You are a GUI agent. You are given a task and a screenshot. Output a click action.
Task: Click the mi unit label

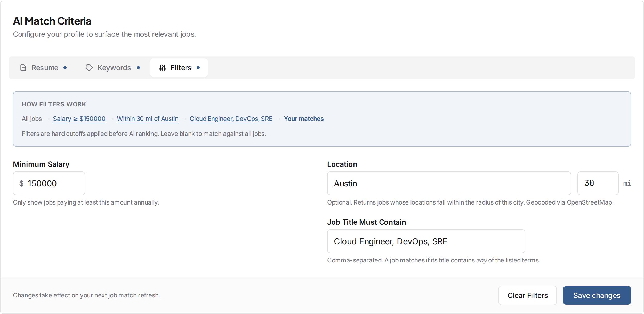pyautogui.click(x=627, y=183)
